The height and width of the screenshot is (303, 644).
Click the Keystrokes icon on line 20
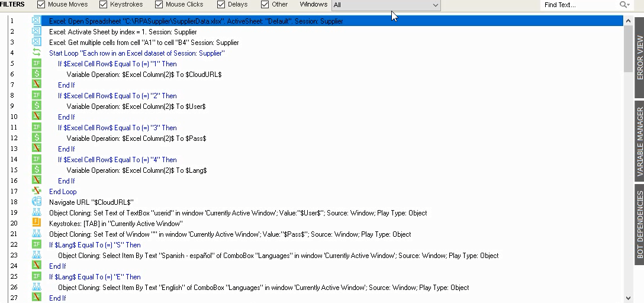(x=36, y=223)
